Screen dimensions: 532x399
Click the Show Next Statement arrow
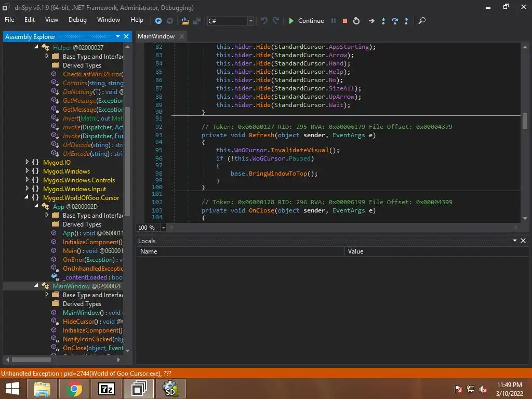371,21
